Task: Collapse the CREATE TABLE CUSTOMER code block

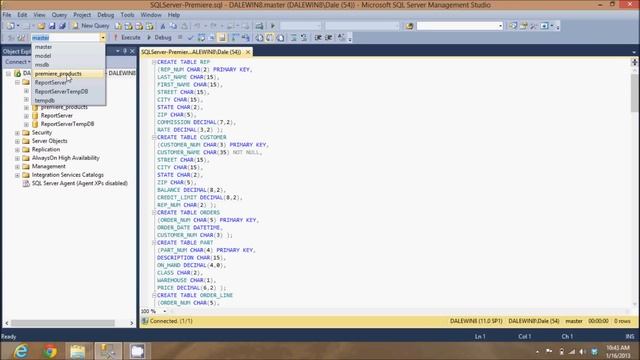Action: [154, 137]
